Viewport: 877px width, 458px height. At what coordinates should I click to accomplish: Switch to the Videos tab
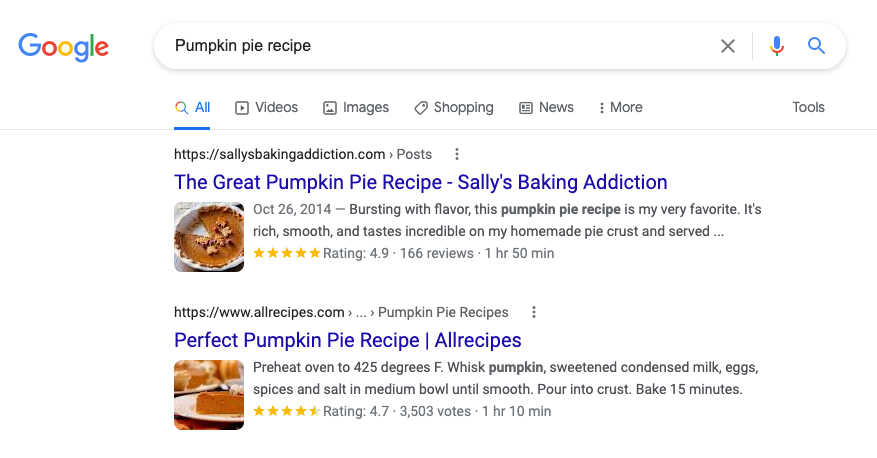(x=266, y=107)
